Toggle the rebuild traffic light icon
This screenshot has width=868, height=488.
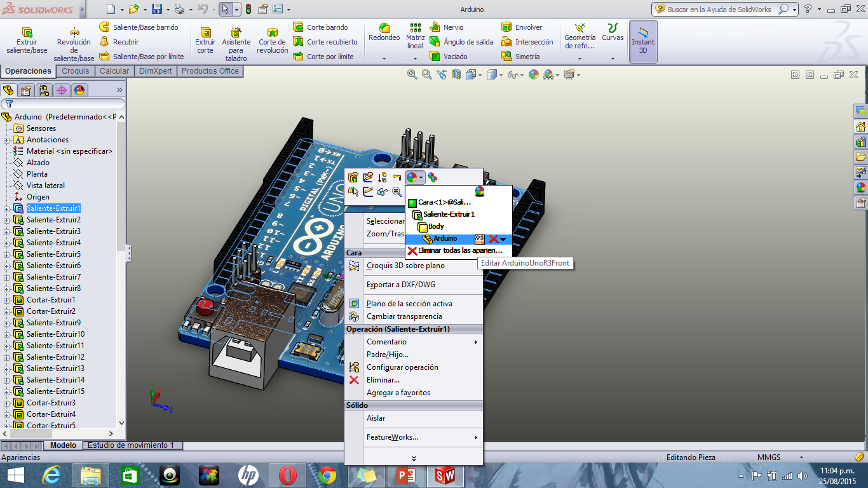tap(248, 10)
